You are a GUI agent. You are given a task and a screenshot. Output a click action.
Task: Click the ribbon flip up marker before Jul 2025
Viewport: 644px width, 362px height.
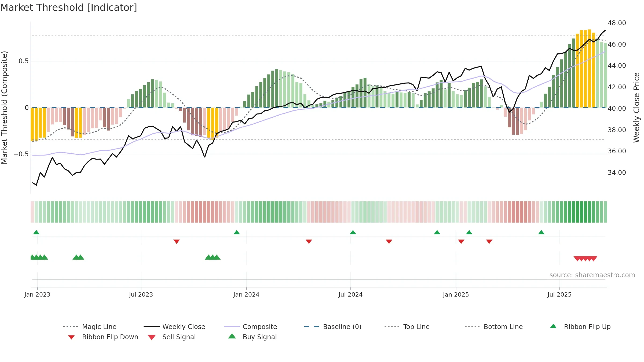click(x=541, y=232)
